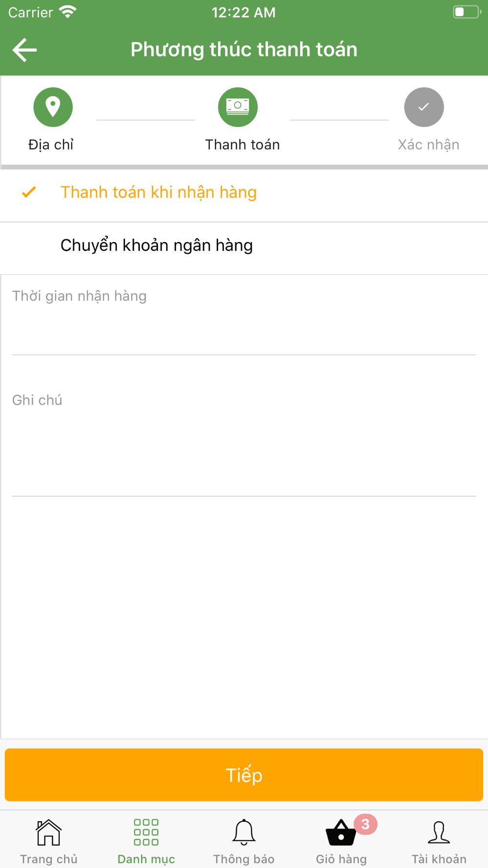Tap the grey Xác nhận checkmark step
The image size is (488, 868).
424,107
